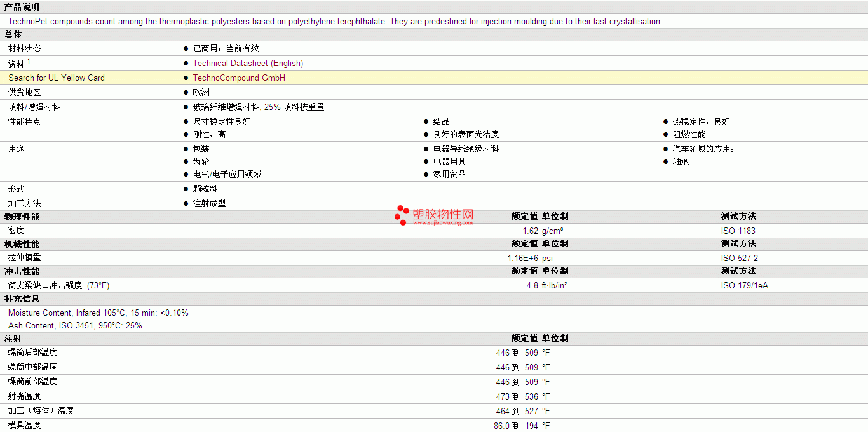The width and height of the screenshot is (868, 432).
Task: Select the 86.0 到 194 mold temperature
Action: (516, 426)
